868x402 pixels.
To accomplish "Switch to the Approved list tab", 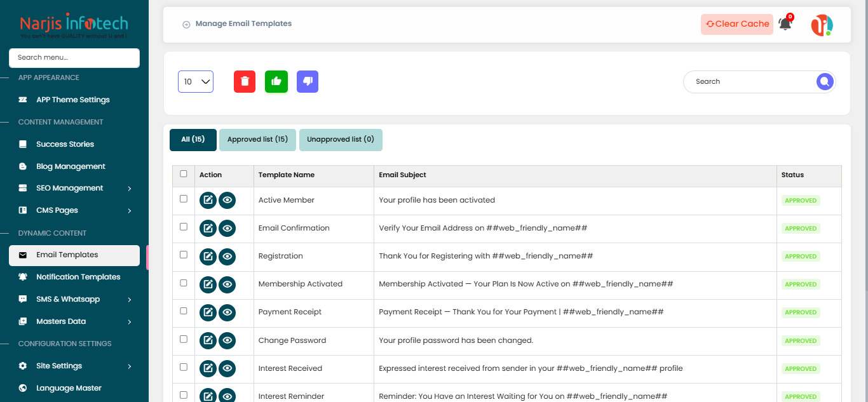I will (x=257, y=140).
